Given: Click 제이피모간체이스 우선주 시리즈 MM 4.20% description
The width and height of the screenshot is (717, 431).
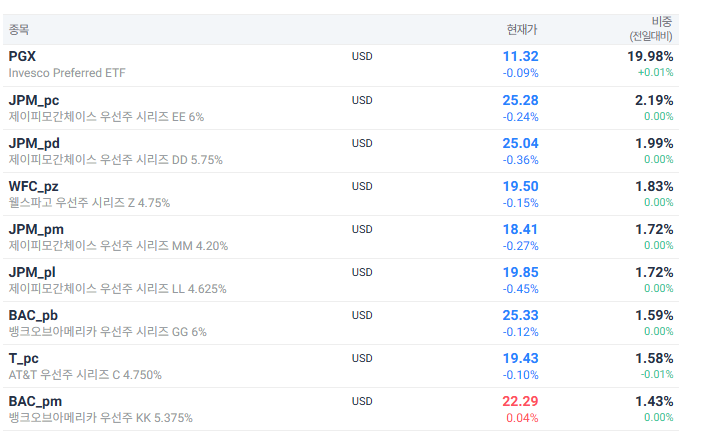Looking at the screenshot, I should click(x=118, y=246).
